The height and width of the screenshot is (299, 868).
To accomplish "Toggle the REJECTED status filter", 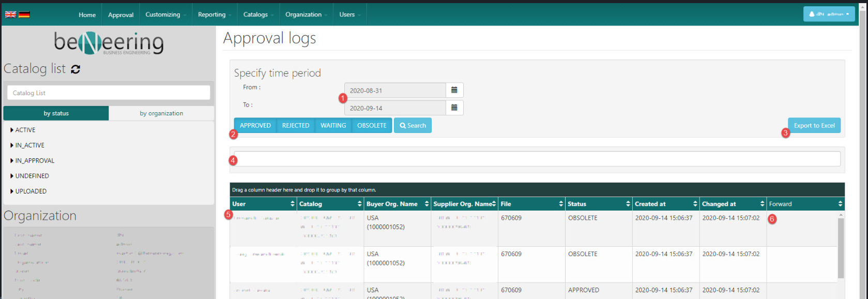I will coord(296,125).
